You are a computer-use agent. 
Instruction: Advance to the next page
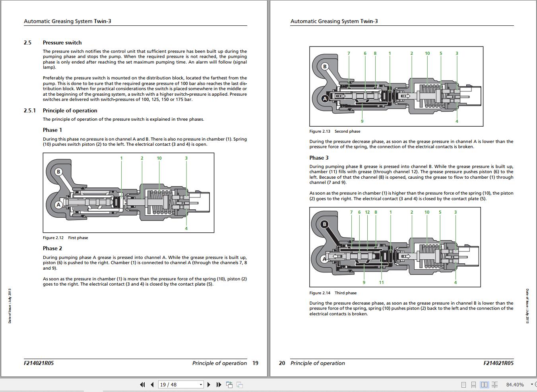pos(209,384)
